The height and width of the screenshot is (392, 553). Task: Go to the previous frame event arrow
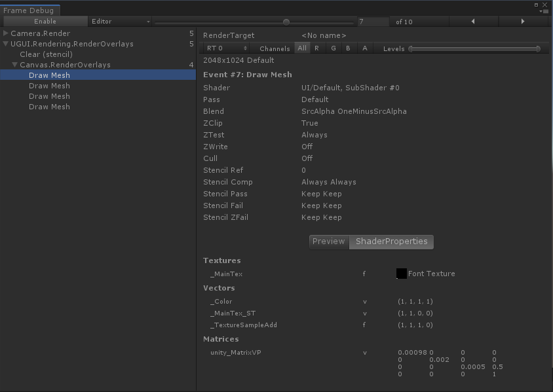tap(472, 22)
